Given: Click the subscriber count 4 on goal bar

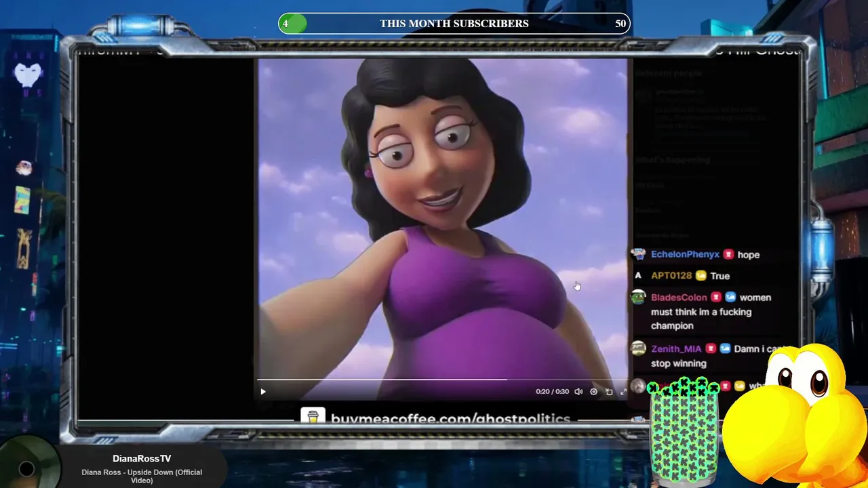Looking at the screenshot, I should (x=285, y=24).
